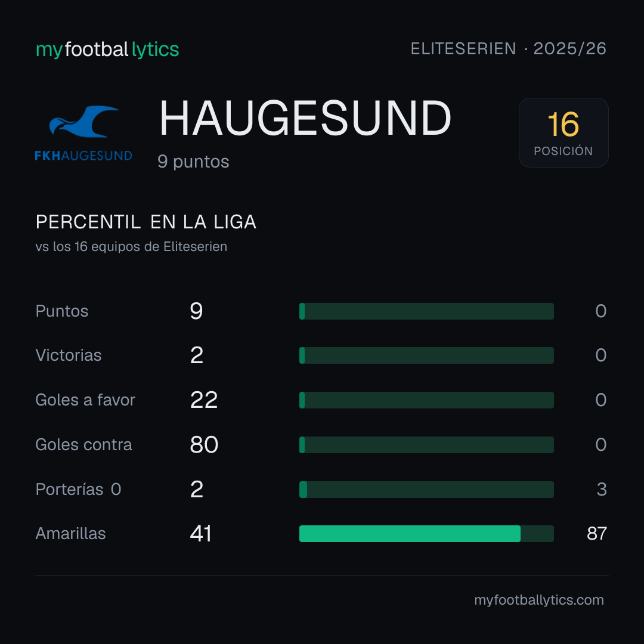The width and height of the screenshot is (644, 644).
Task: Click the Amarillas percentile bar
Action: [426, 534]
